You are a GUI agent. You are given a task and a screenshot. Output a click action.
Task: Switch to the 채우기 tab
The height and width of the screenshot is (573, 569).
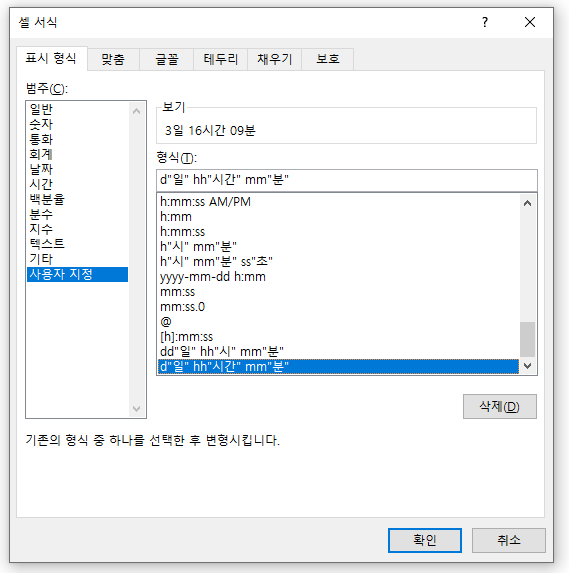(x=274, y=59)
